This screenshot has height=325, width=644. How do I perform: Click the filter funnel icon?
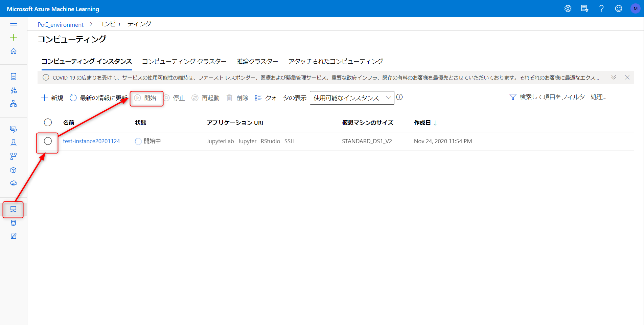point(513,97)
